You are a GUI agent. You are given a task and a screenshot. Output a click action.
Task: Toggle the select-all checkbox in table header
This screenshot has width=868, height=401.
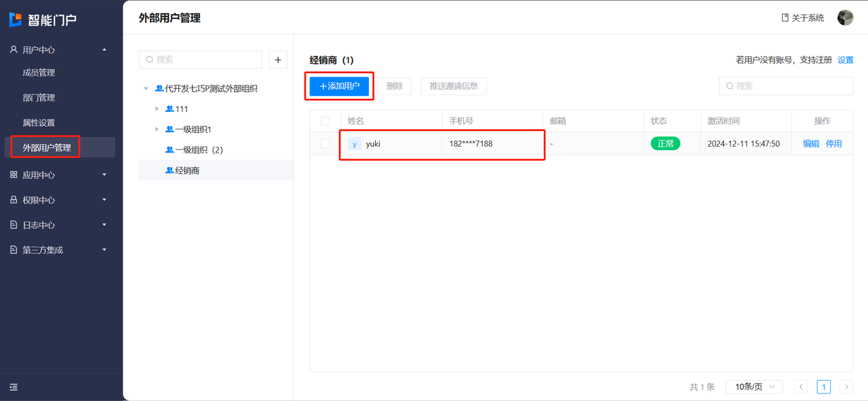(x=325, y=121)
